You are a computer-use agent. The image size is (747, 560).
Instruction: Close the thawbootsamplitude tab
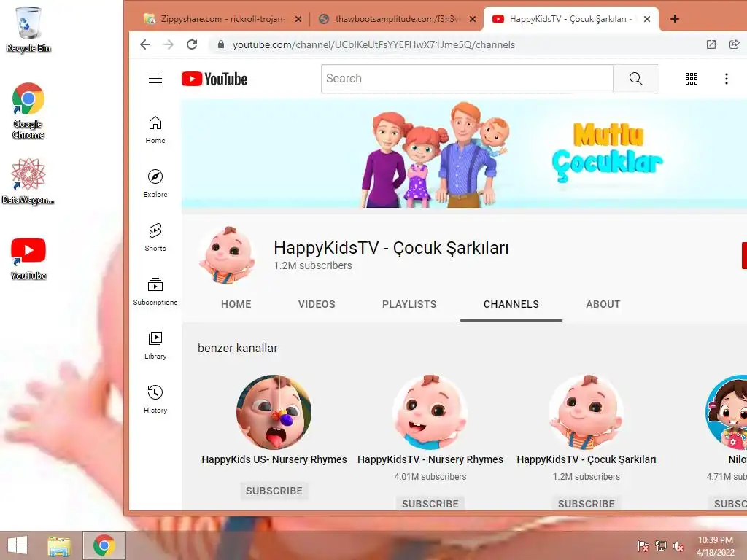point(473,19)
